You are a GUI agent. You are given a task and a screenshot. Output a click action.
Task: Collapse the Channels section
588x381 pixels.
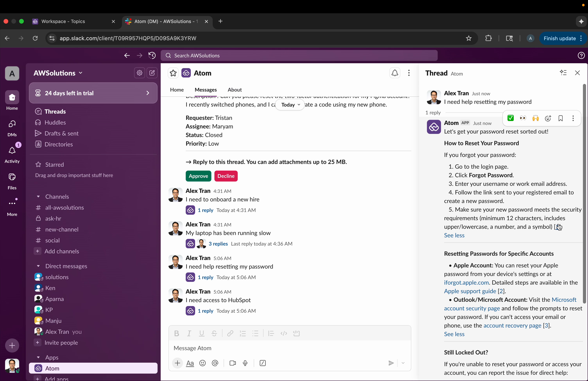[39, 197]
